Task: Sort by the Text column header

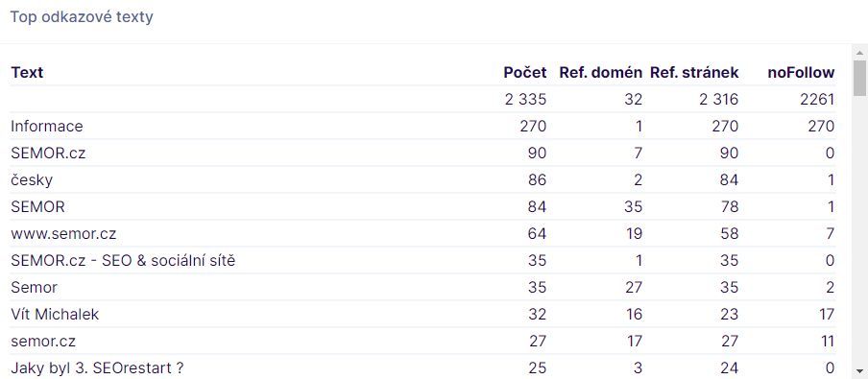Action: tap(27, 73)
